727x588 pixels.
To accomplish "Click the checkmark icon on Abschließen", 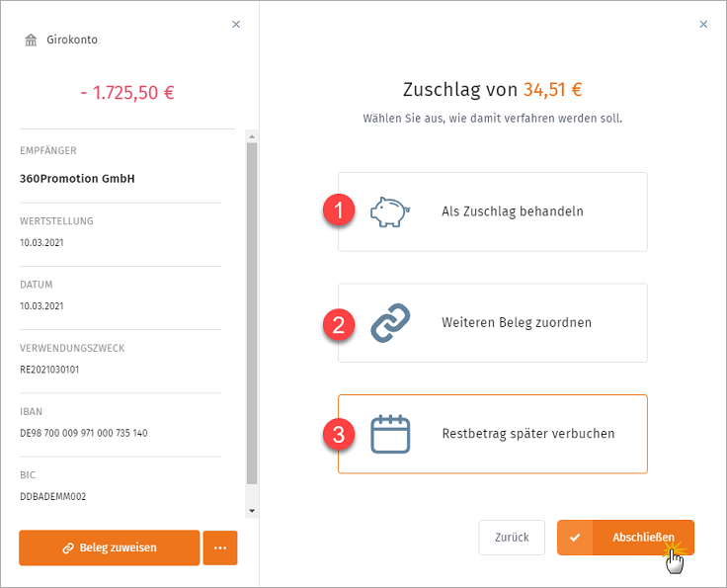I will tap(575, 538).
